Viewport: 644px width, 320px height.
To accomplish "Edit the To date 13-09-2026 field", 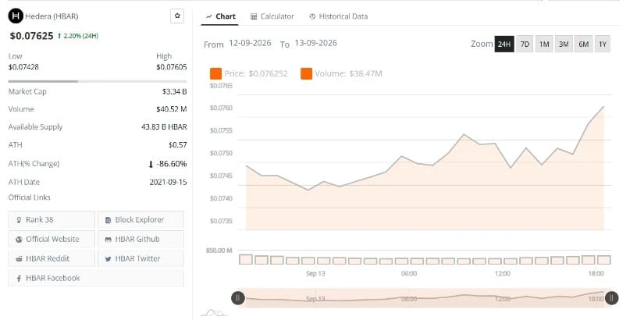I will point(316,43).
